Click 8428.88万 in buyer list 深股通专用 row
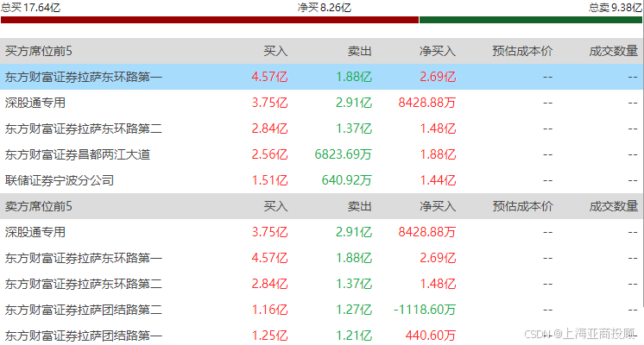This screenshot has width=644, height=345. [x=426, y=103]
